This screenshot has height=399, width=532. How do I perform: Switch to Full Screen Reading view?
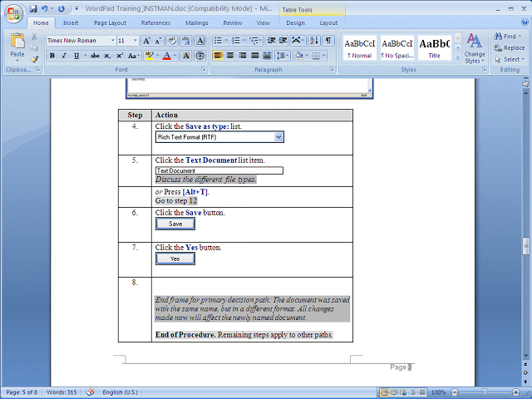pyautogui.click(x=394, y=392)
